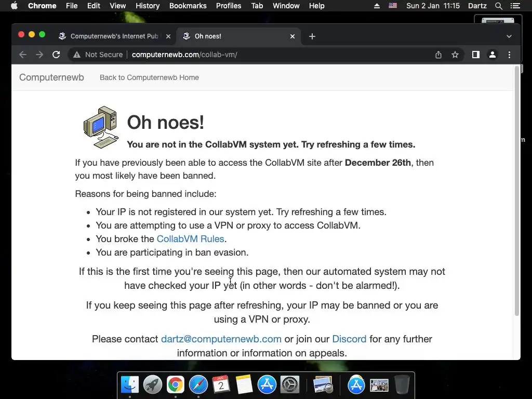This screenshot has width=532, height=399.
Task: Launch Safari from the Dock
Action: 198,385
